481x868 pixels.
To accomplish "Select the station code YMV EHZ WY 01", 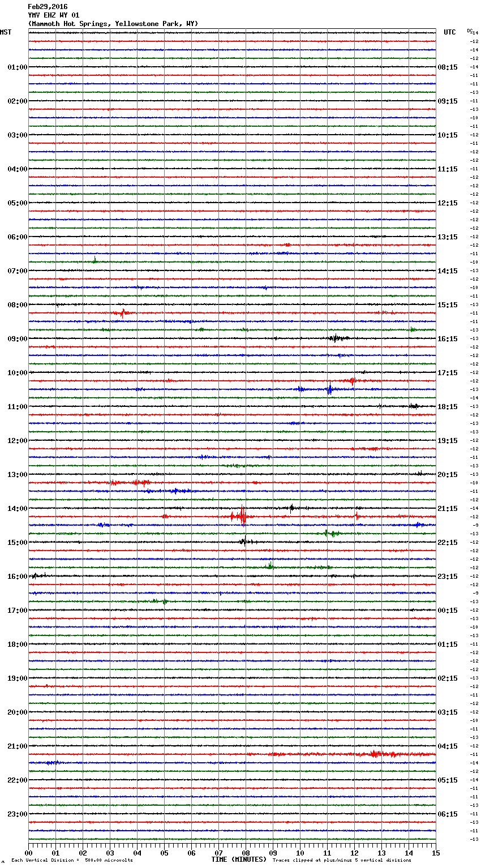I will click(x=54, y=15).
